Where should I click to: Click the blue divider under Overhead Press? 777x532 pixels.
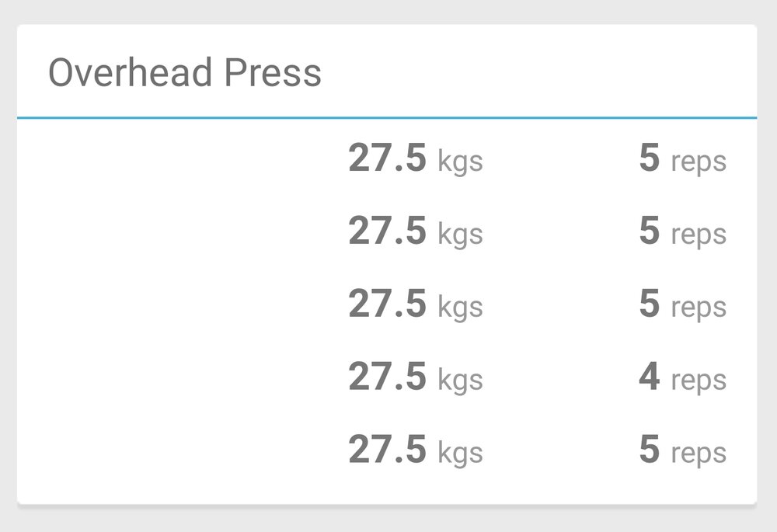(x=387, y=118)
